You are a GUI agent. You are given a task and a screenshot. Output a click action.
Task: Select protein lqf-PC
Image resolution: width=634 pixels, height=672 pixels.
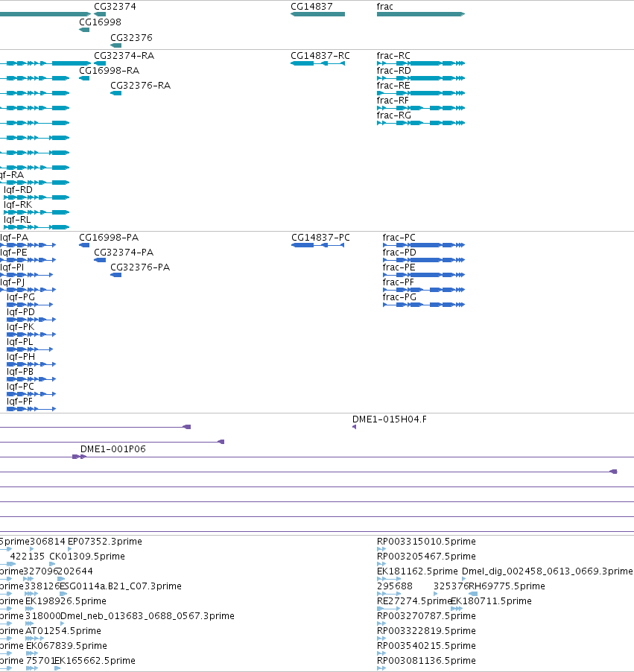pos(20,387)
